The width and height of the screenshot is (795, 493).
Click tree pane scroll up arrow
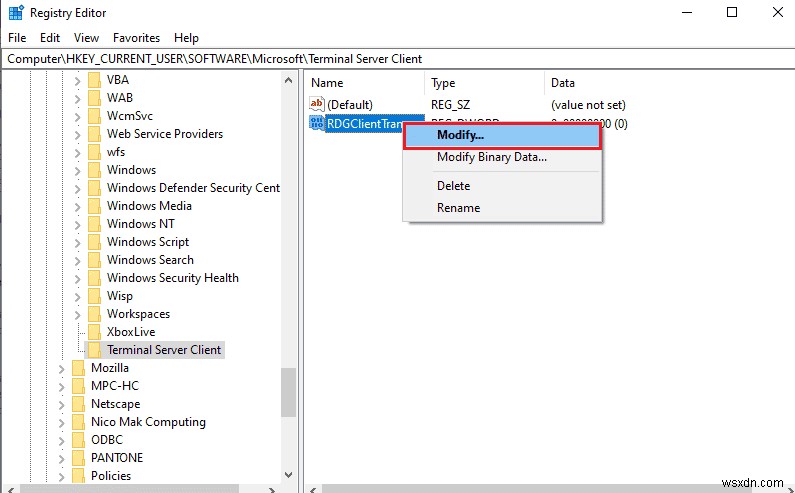point(288,80)
